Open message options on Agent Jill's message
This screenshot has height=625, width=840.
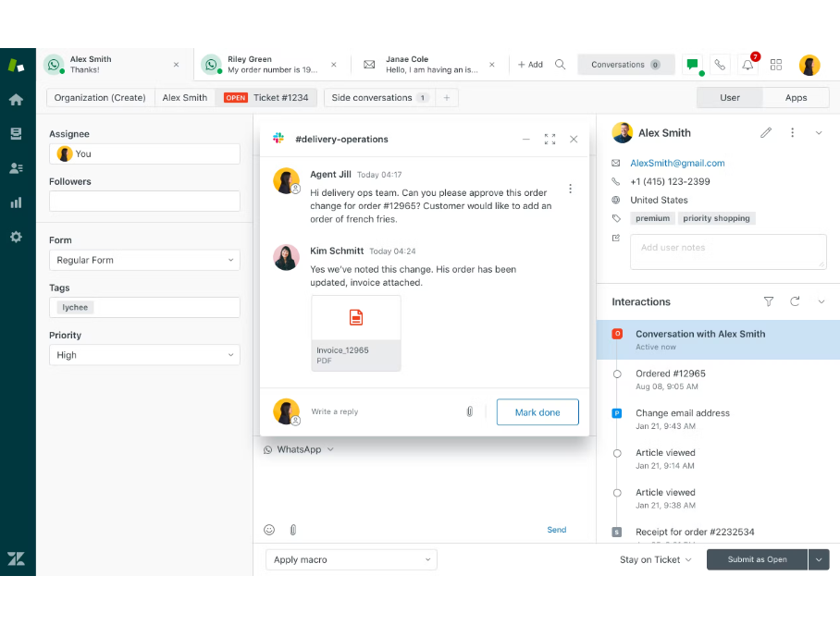[570, 189]
